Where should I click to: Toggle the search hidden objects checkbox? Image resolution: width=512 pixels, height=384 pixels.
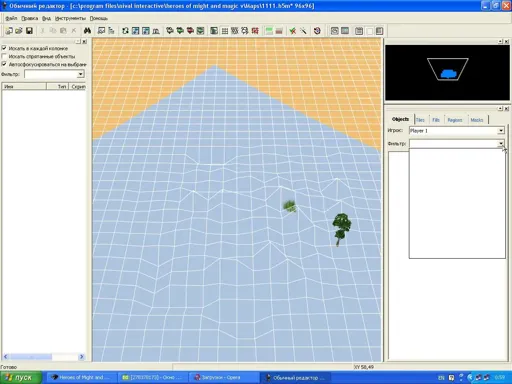click(4, 56)
